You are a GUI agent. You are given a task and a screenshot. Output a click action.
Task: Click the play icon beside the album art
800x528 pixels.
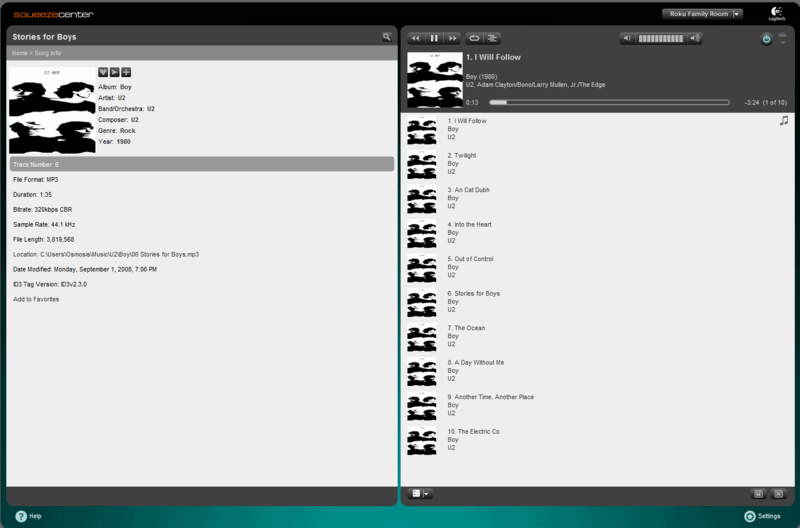click(x=115, y=72)
